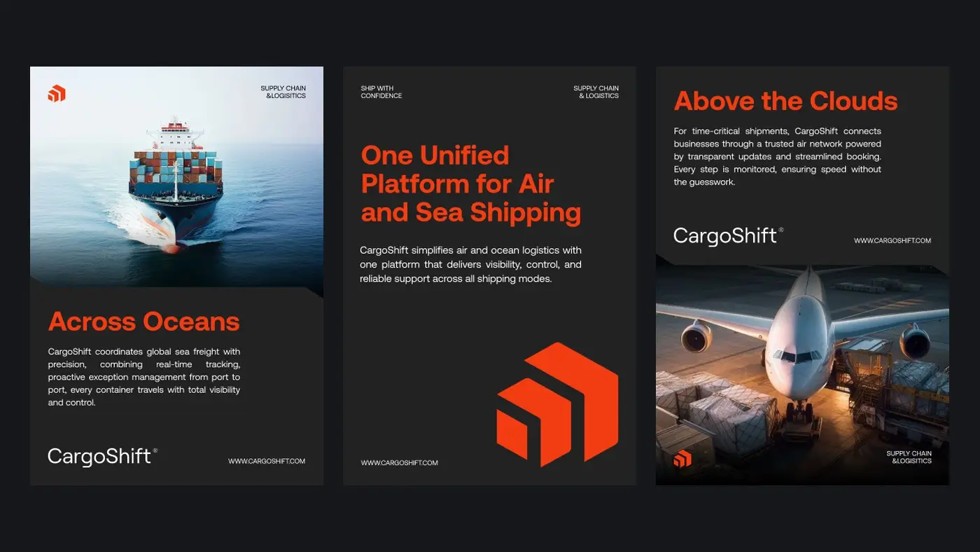Click 'SUPPLY CHAIN & LOGISTICS' label on middle poster
This screenshot has height=552, width=980.
coord(596,92)
